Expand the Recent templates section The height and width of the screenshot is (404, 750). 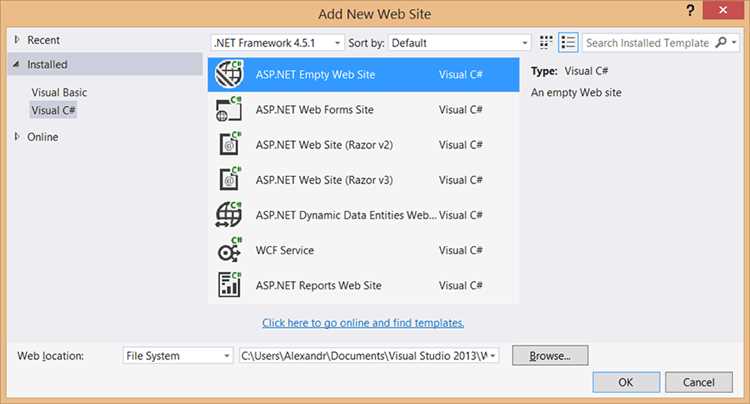click(x=16, y=40)
